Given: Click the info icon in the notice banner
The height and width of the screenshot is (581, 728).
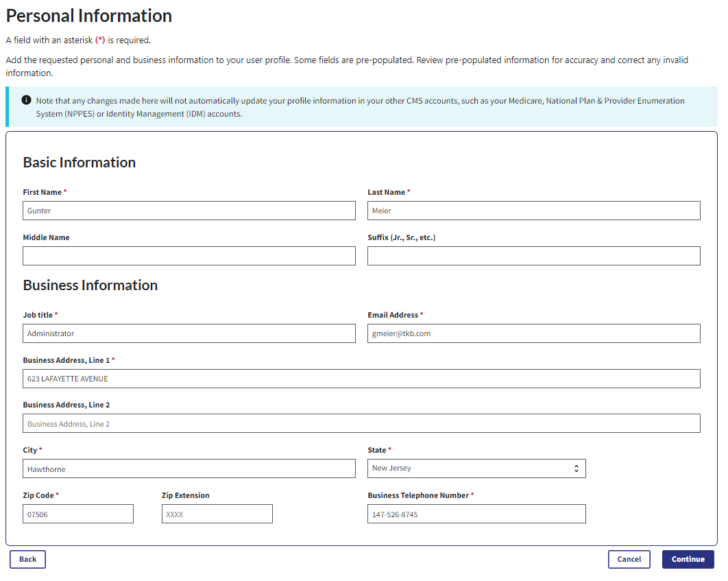Looking at the screenshot, I should [27, 100].
